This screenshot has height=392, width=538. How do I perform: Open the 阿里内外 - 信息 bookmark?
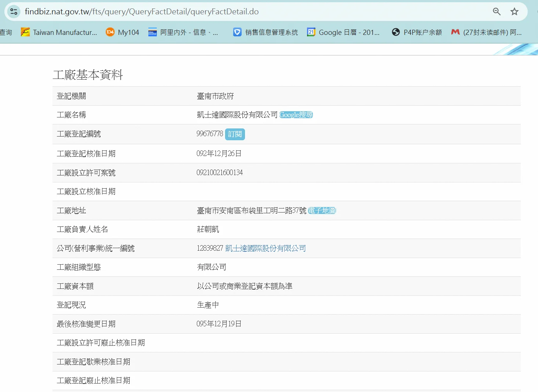click(x=183, y=32)
